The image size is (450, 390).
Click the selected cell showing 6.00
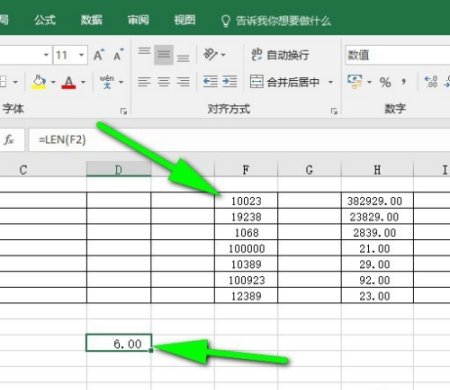pyautogui.click(x=119, y=343)
